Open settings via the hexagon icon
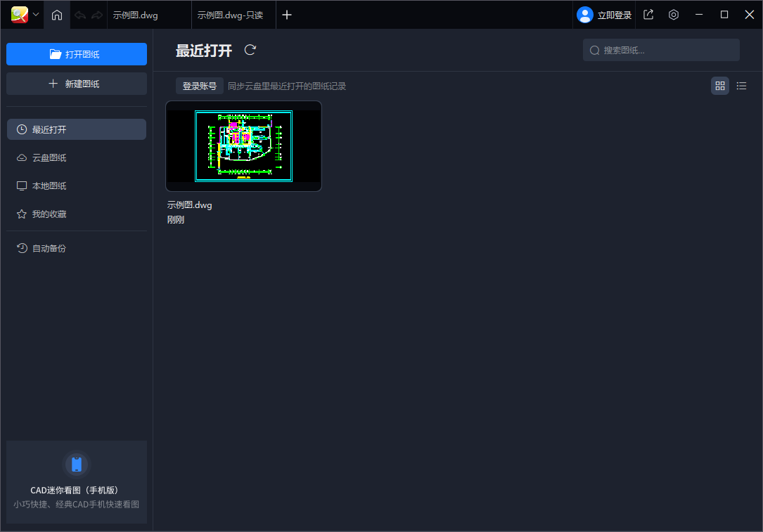This screenshot has height=532, width=763. [x=674, y=15]
